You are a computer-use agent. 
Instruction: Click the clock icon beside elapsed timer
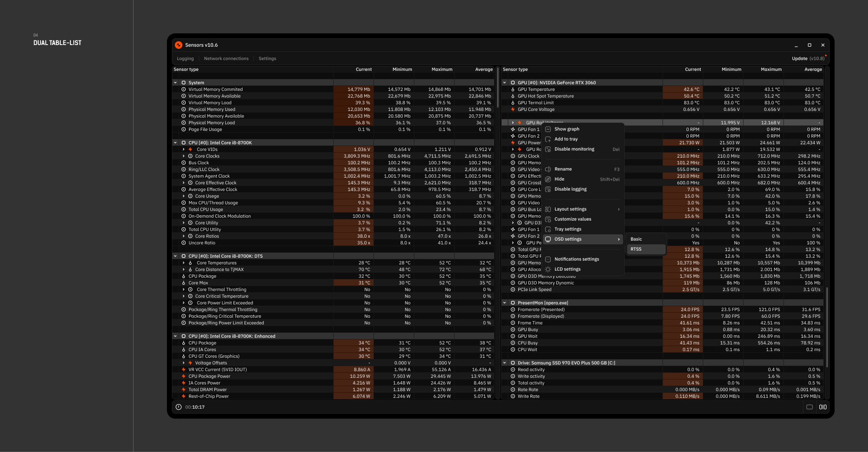pyautogui.click(x=179, y=407)
